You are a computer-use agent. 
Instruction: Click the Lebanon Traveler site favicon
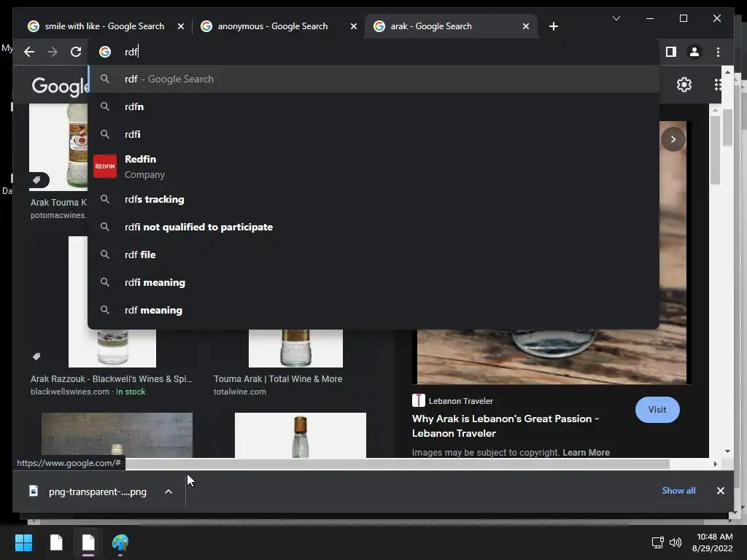tap(418, 400)
